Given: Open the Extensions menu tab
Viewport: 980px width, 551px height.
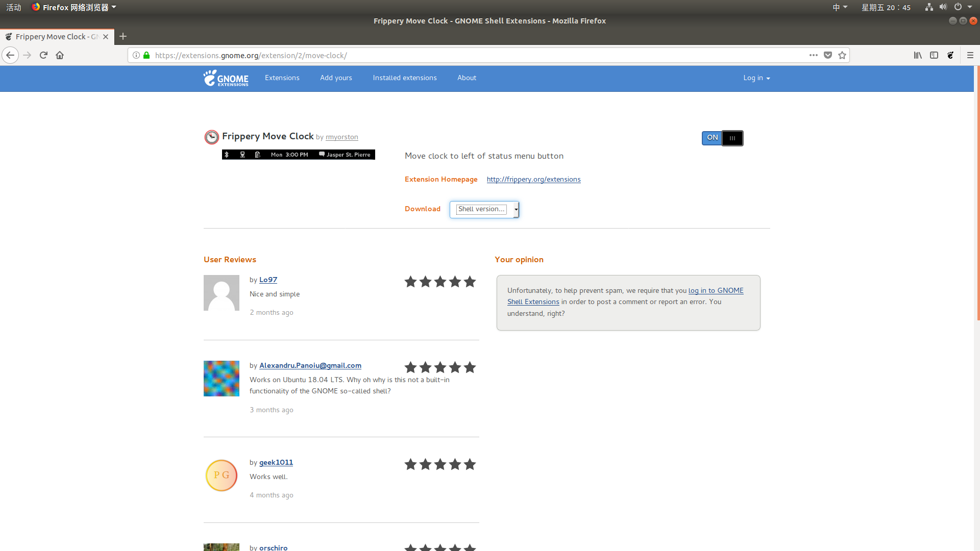Looking at the screenshot, I should point(281,78).
